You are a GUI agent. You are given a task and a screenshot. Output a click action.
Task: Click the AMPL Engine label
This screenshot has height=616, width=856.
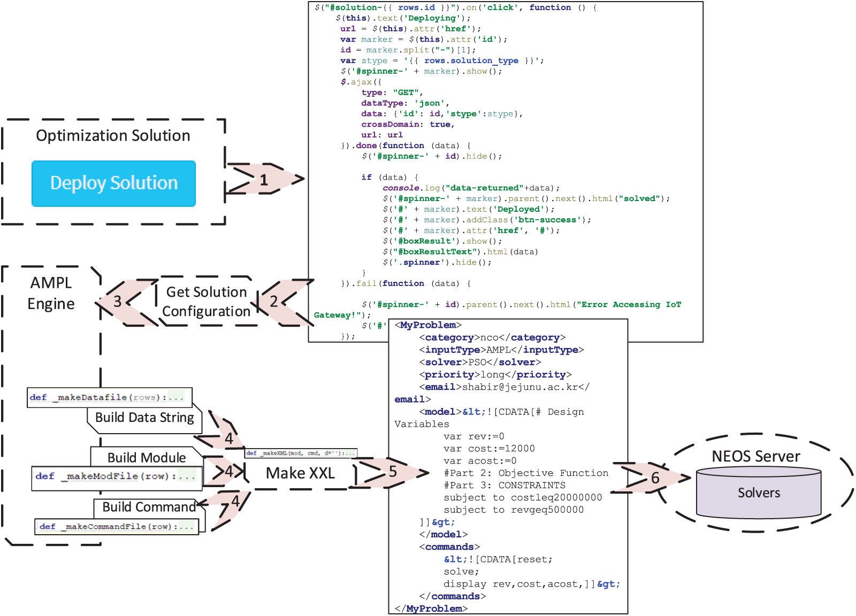51,293
